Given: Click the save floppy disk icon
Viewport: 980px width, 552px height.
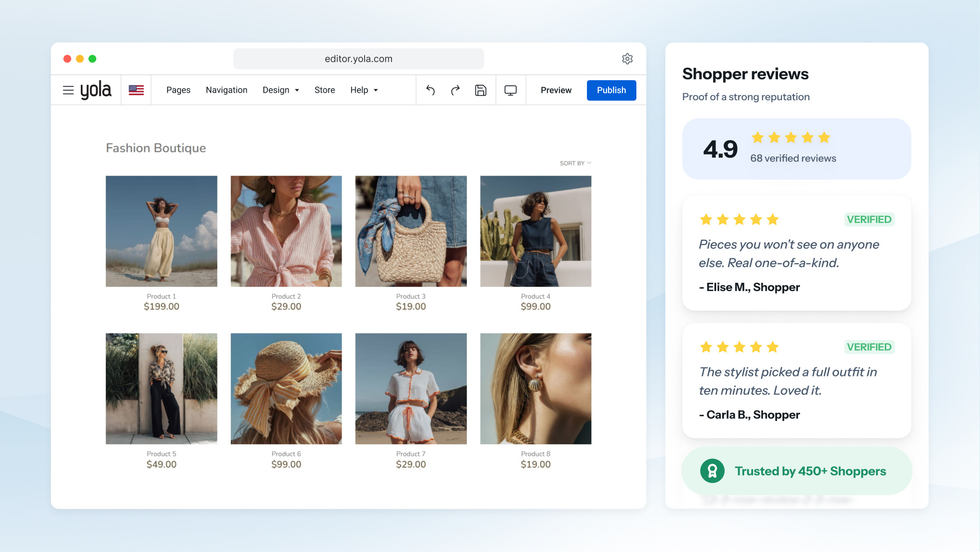Looking at the screenshot, I should point(481,90).
